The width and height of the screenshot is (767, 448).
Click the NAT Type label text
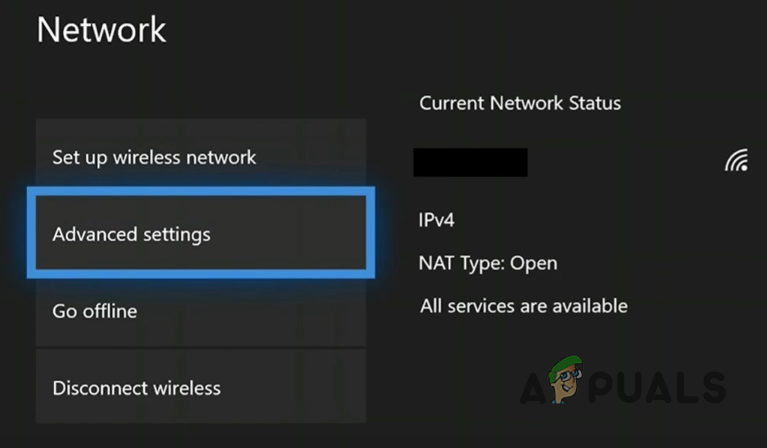(x=461, y=264)
